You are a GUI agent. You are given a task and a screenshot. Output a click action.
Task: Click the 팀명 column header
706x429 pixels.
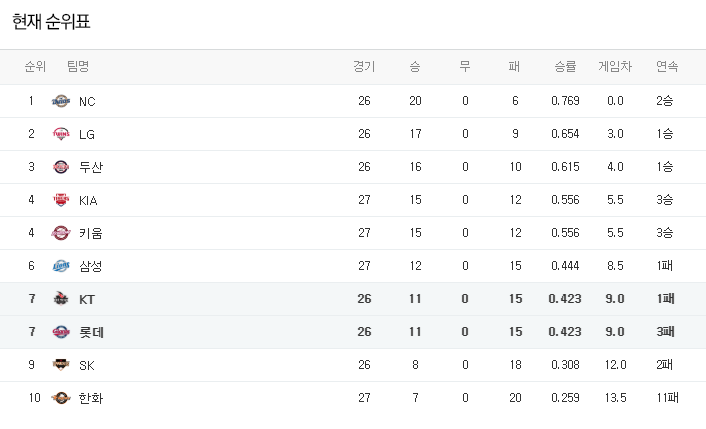click(x=78, y=67)
